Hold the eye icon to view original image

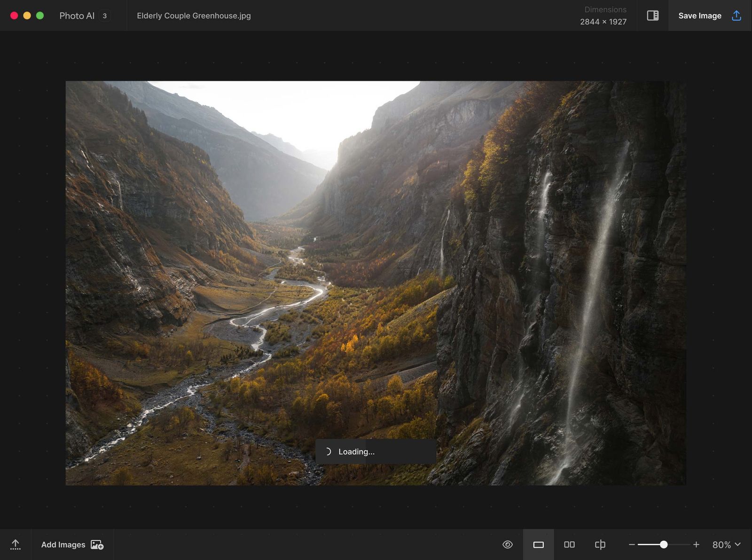click(x=508, y=544)
